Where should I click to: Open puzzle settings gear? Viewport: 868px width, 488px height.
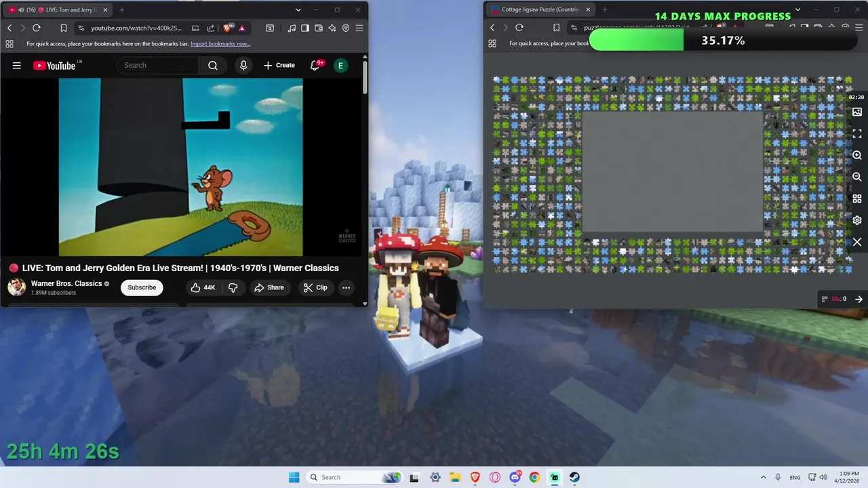click(x=857, y=220)
